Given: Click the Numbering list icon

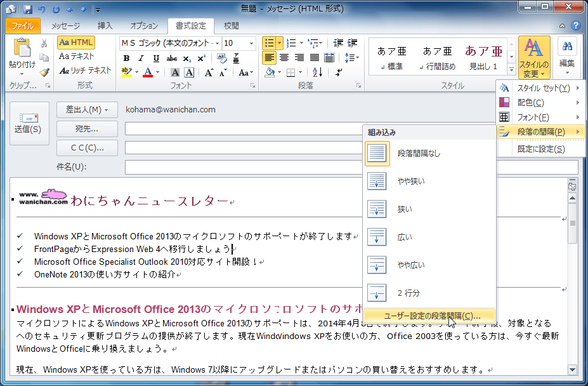Looking at the screenshot, I should click(x=291, y=43).
